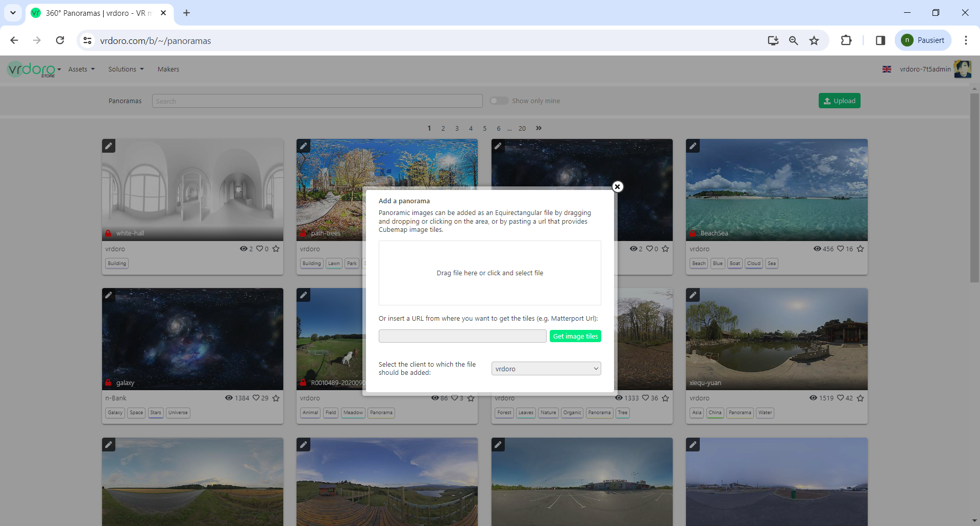Click edit pencil on BeachSea panorama
The height and width of the screenshot is (526, 980).
(x=693, y=146)
